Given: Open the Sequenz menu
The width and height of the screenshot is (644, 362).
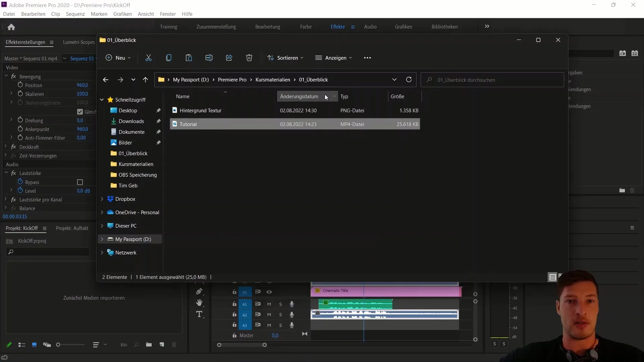Looking at the screenshot, I should (x=75, y=14).
